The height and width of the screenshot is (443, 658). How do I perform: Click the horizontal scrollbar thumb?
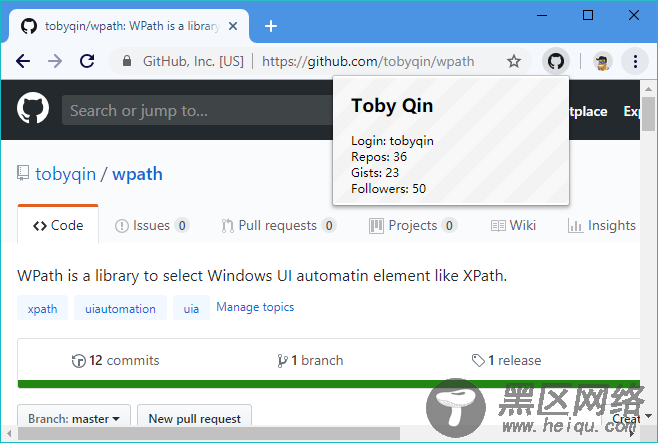(209, 433)
